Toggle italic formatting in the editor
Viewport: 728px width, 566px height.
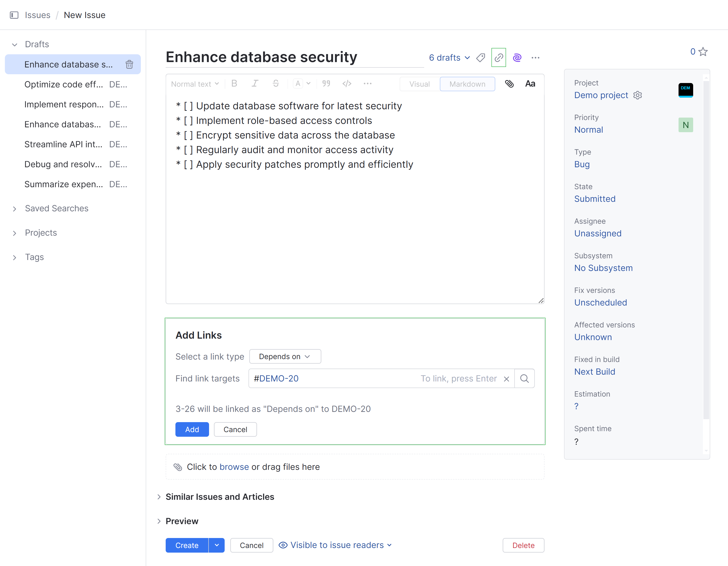255,84
